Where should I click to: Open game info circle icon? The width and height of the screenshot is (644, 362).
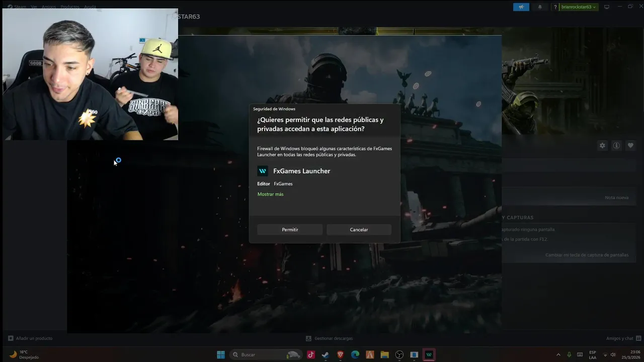pyautogui.click(x=616, y=145)
